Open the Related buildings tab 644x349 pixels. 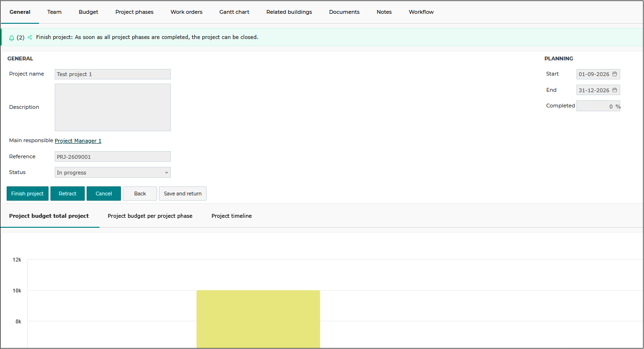(289, 12)
